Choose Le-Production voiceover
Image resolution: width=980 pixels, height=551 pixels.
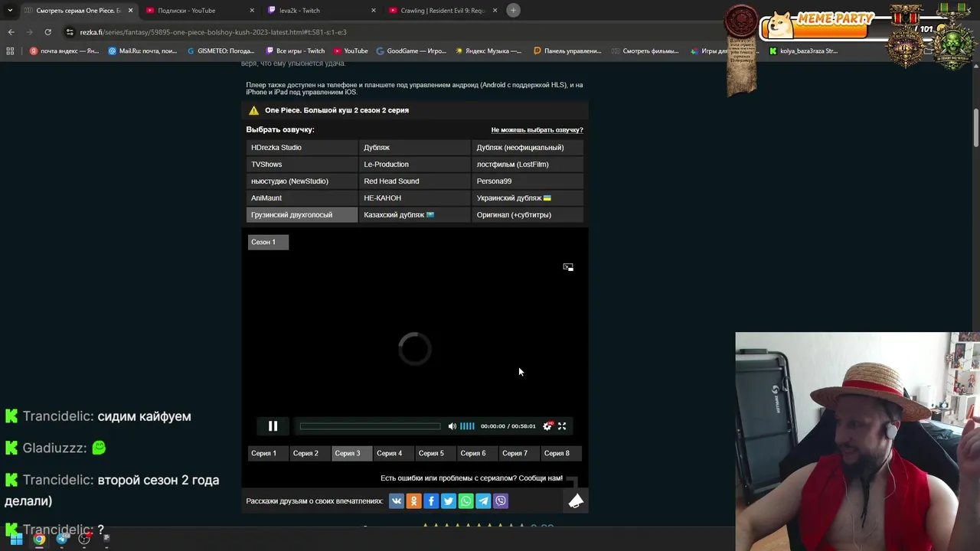(414, 164)
